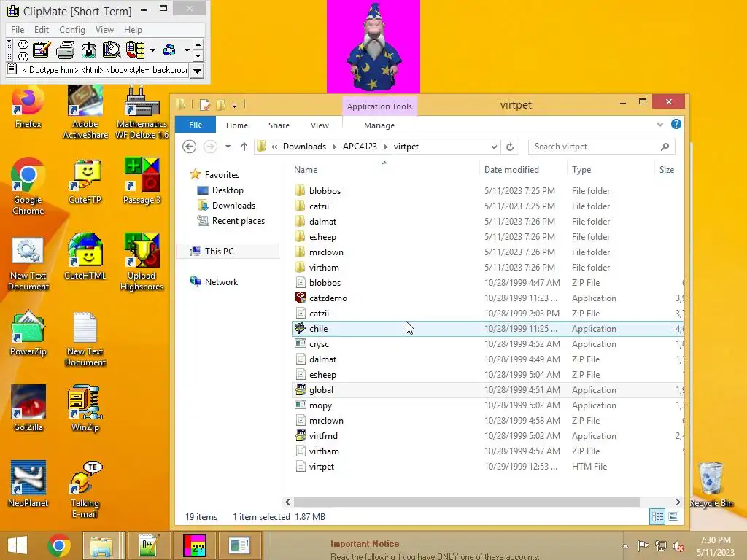747x560 pixels.
Task: Click the ClipMate blue recycle icon
Action: click(169, 50)
